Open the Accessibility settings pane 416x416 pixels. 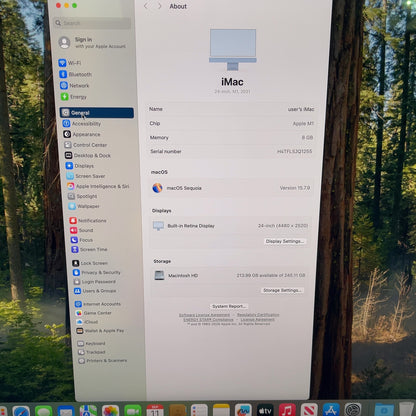pyautogui.click(x=82, y=124)
